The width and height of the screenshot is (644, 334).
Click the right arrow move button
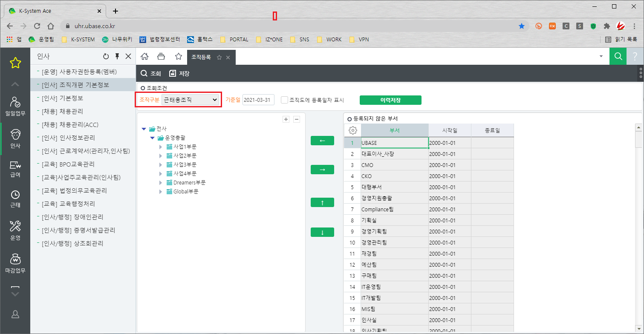tap(322, 170)
